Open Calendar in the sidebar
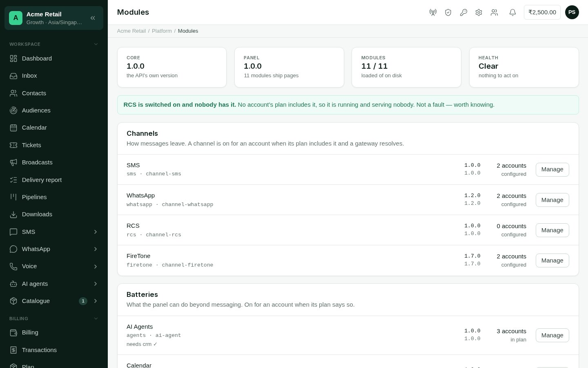The image size is (588, 368). [54, 128]
